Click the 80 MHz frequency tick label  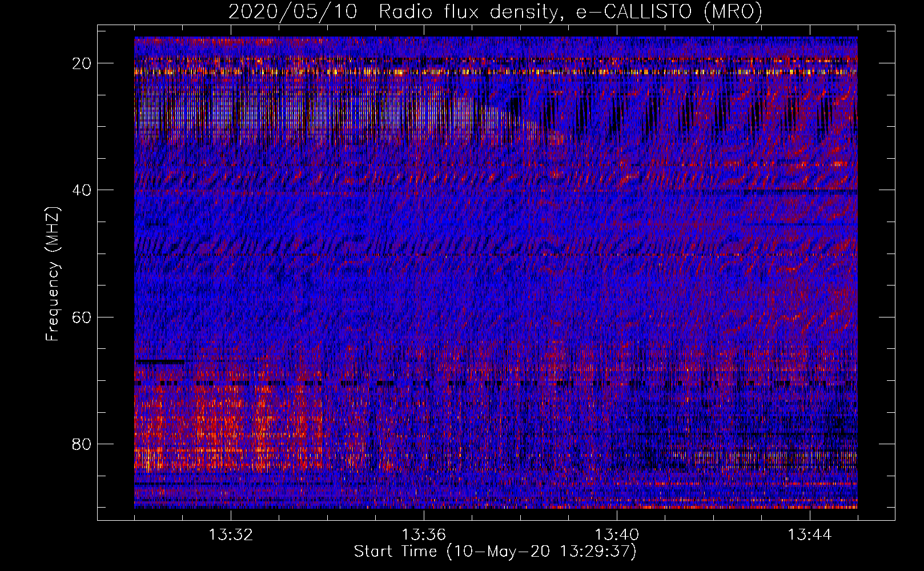click(x=82, y=444)
